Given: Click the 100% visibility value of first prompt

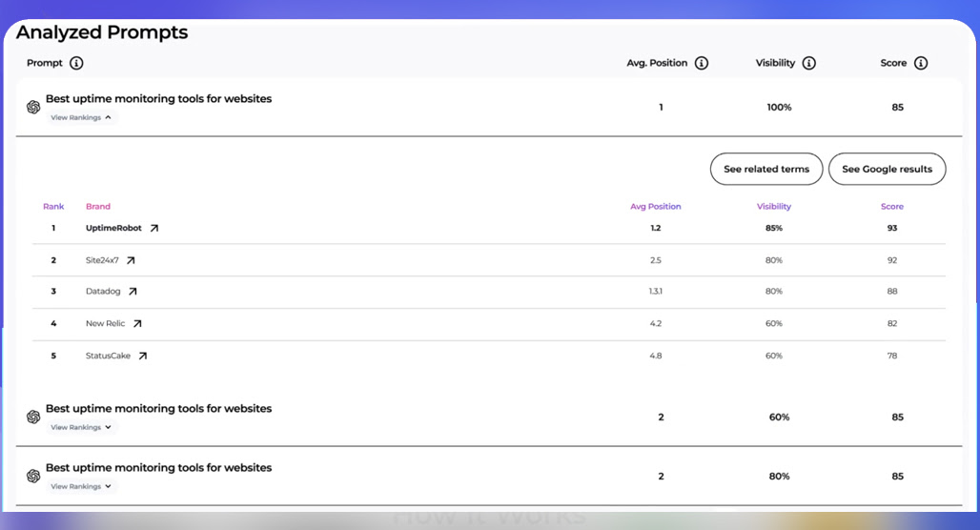Looking at the screenshot, I should tap(779, 108).
